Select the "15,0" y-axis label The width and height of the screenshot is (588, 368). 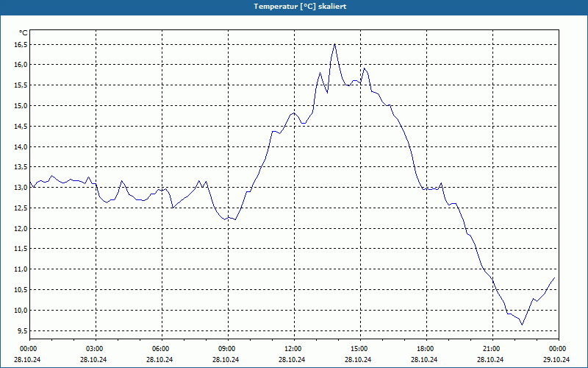[21, 105]
